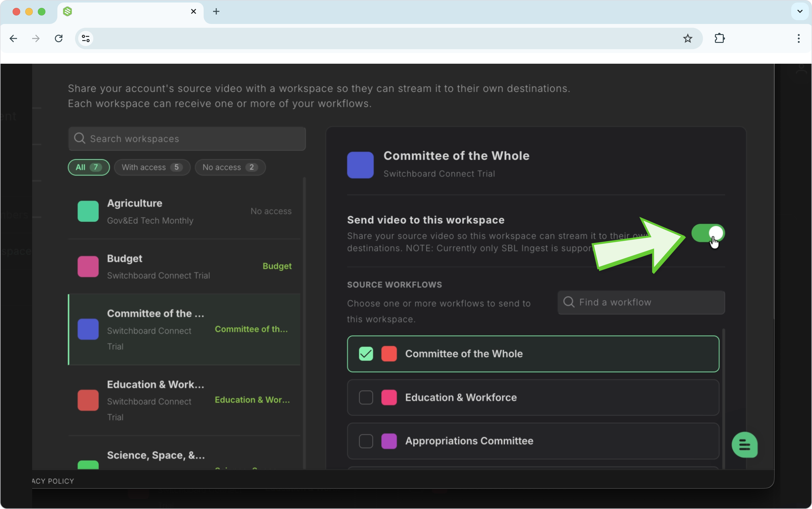812x509 pixels.
Task: Click the blue Committee of the ... list square
Action: 88,329
